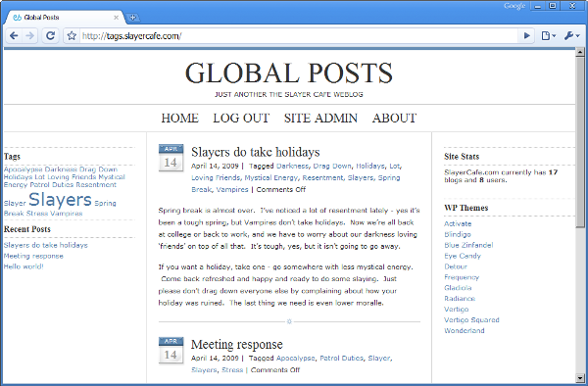The width and height of the screenshot is (588, 386).
Task: Click Holidays tag under first post
Action: coord(370,166)
